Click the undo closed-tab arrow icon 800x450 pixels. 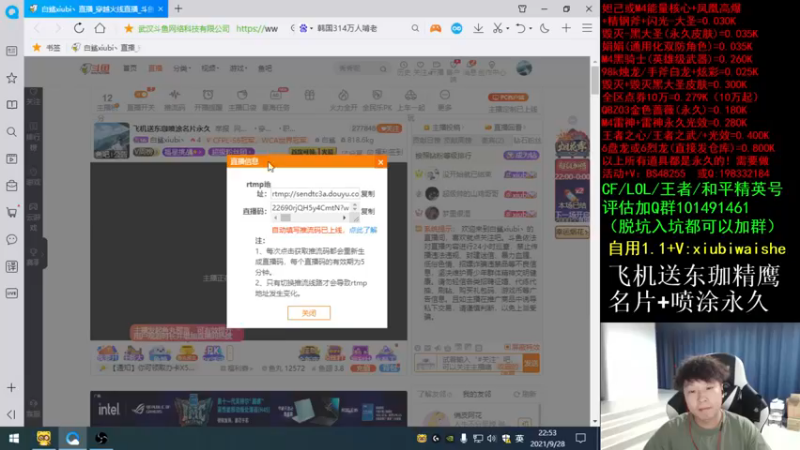pyautogui.click(x=520, y=29)
